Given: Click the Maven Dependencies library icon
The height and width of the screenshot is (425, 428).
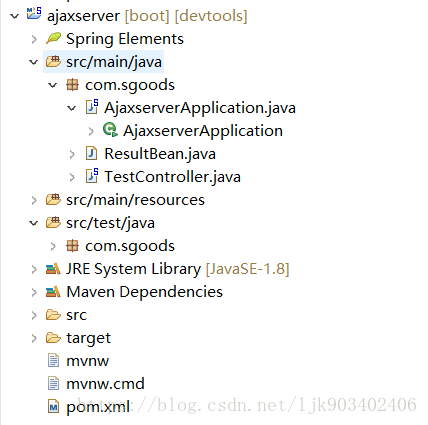Looking at the screenshot, I should coord(53,292).
